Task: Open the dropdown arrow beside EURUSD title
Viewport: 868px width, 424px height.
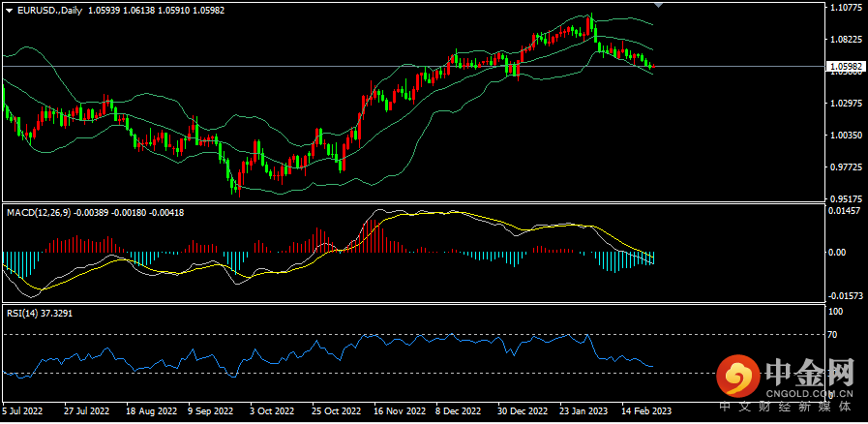Action: point(9,9)
